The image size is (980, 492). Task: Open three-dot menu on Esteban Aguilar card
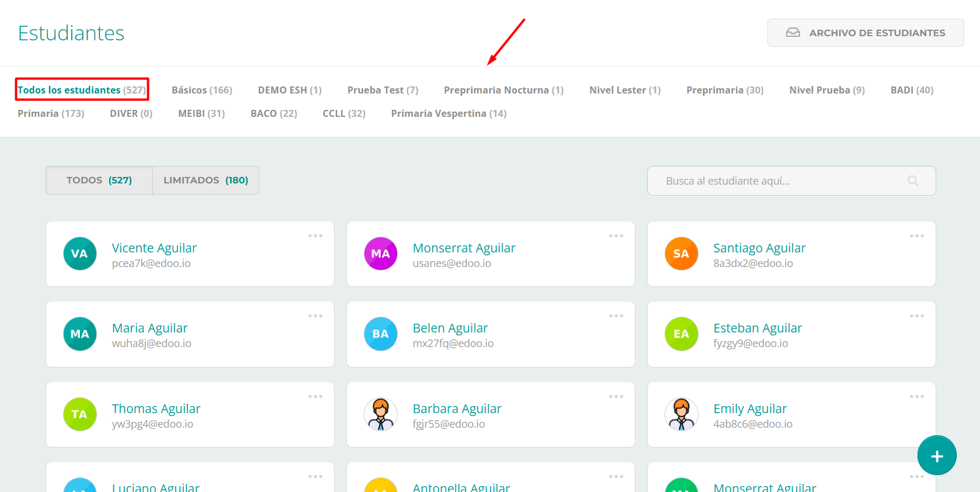(x=917, y=316)
